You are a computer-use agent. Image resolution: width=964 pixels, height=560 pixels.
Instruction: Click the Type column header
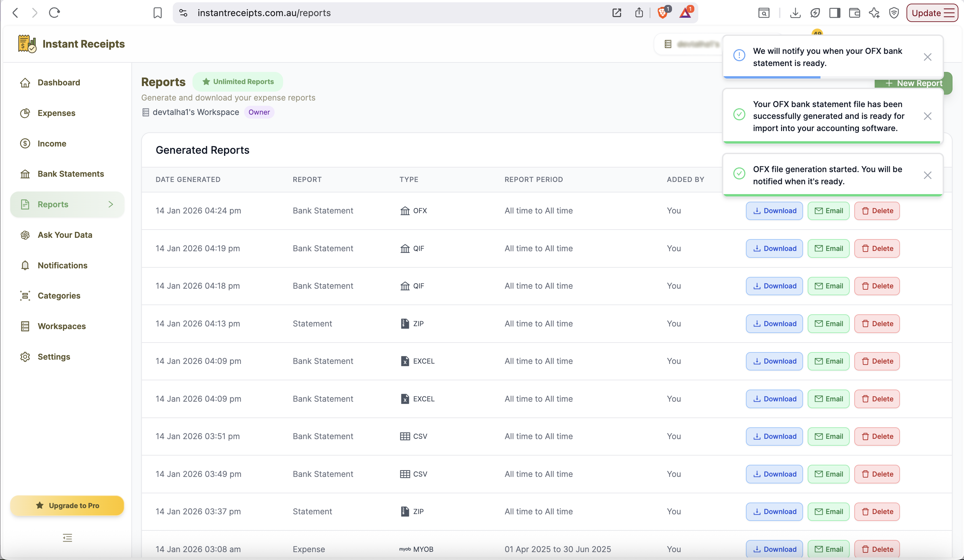(409, 179)
